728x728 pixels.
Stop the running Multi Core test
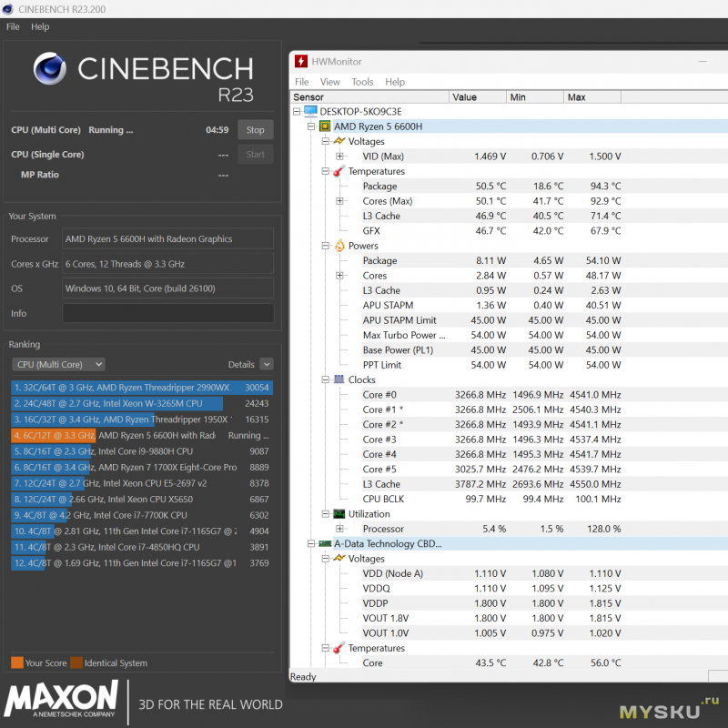pyautogui.click(x=256, y=129)
